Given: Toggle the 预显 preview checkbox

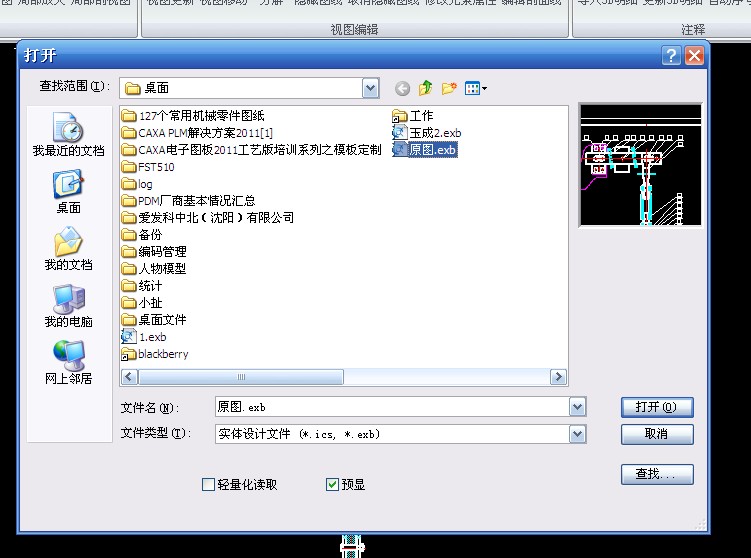Looking at the screenshot, I should click(x=332, y=485).
